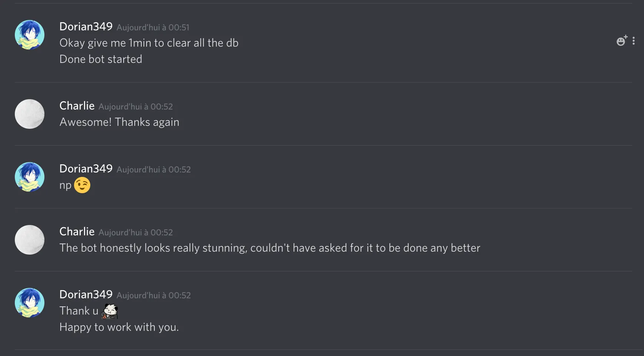Click the "Done bot started" message text
Image resolution: width=644 pixels, height=356 pixels.
pyautogui.click(x=101, y=59)
